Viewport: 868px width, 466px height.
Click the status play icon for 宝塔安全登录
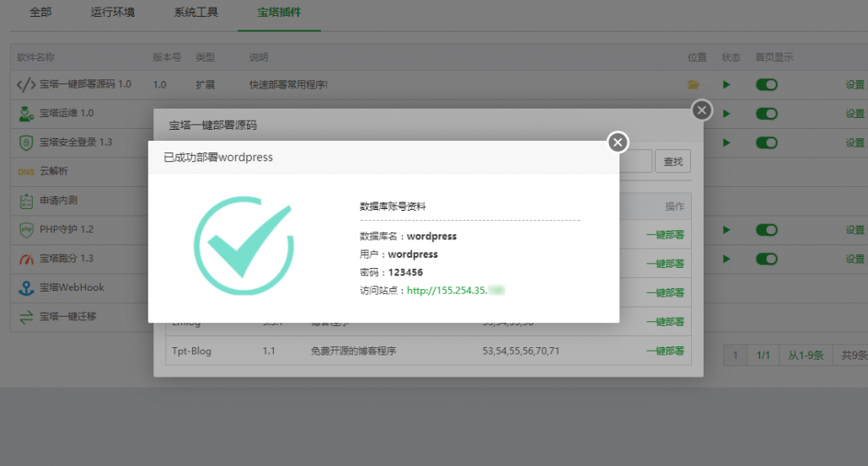(x=726, y=142)
